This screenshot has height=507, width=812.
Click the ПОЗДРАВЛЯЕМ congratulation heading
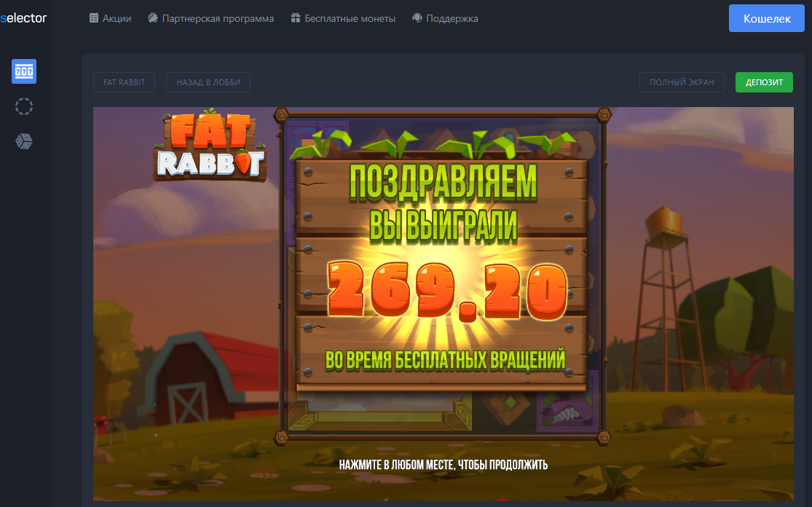(444, 183)
